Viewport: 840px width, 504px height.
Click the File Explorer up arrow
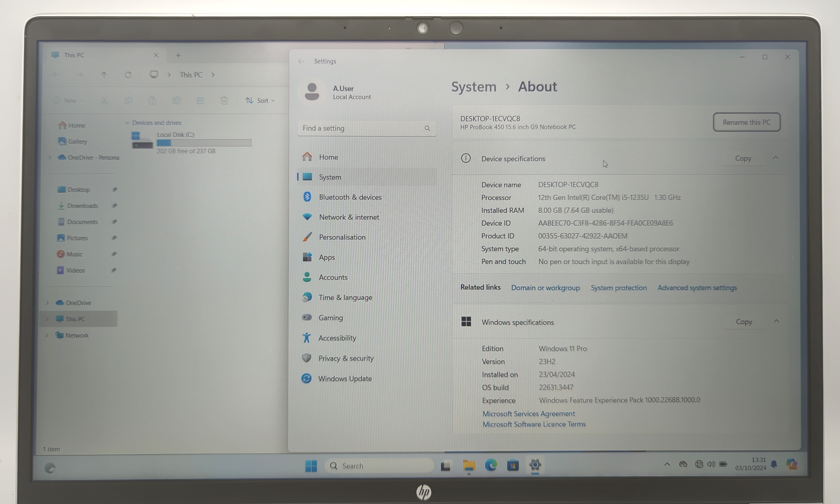coord(104,75)
